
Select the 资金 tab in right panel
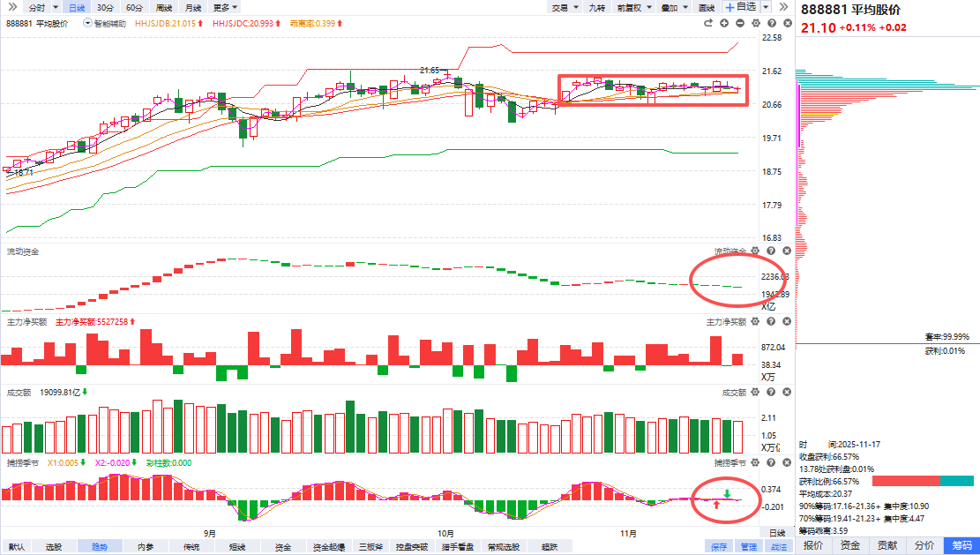coord(850,546)
